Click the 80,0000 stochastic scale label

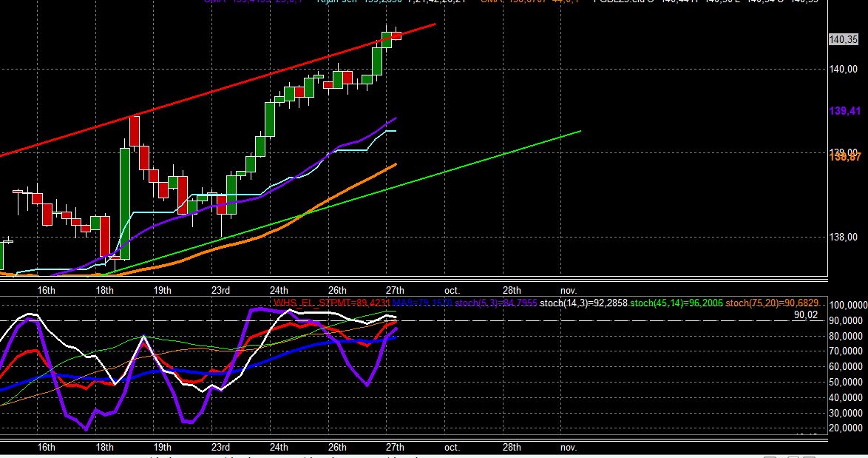[845, 336]
